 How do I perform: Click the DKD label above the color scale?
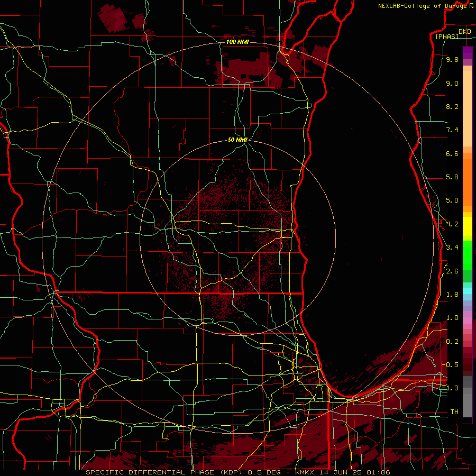464,32
